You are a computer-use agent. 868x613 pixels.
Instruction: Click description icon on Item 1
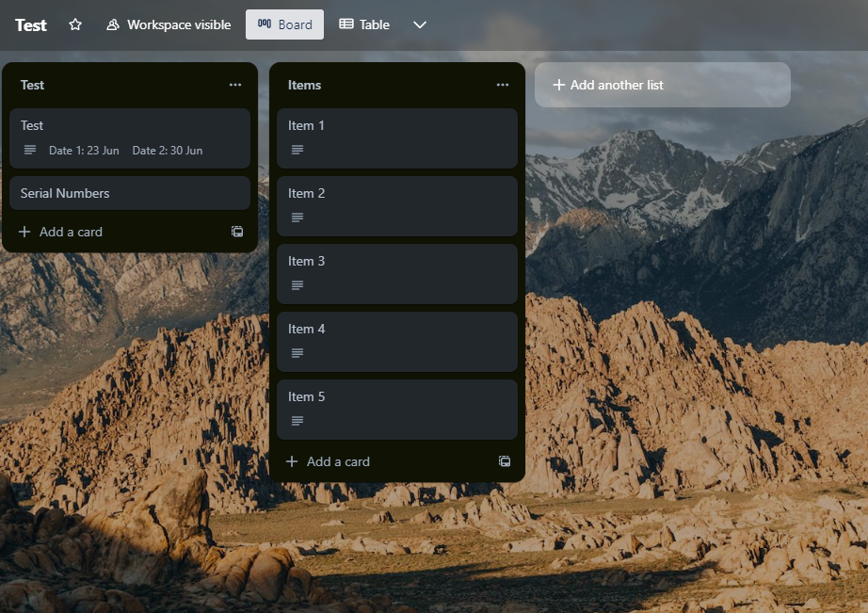297,150
